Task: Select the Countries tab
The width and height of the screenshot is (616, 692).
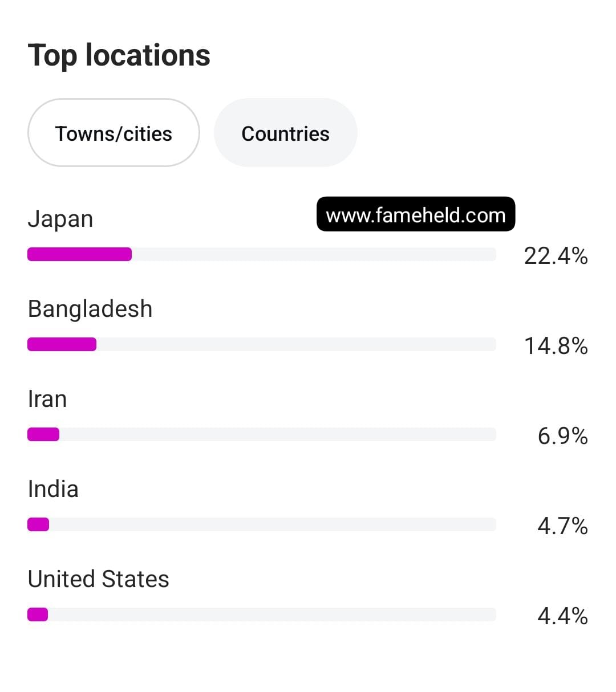Action: click(x=285, y=133)
